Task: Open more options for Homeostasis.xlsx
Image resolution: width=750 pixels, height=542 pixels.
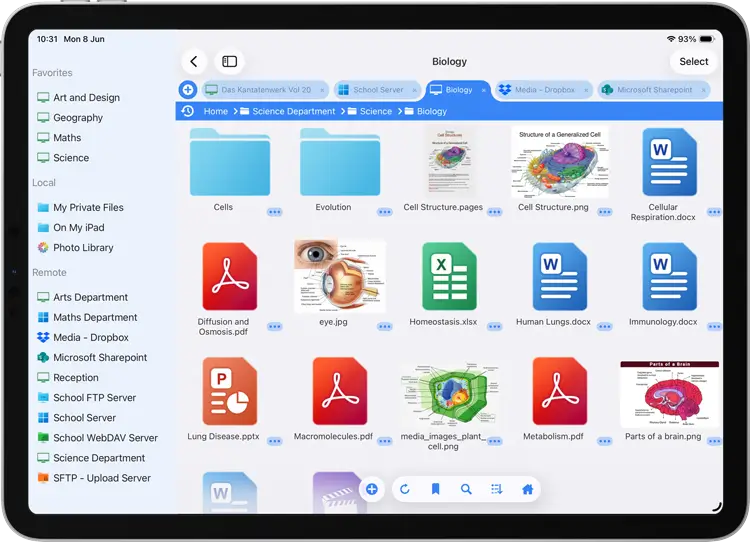Action: [495, 327]
